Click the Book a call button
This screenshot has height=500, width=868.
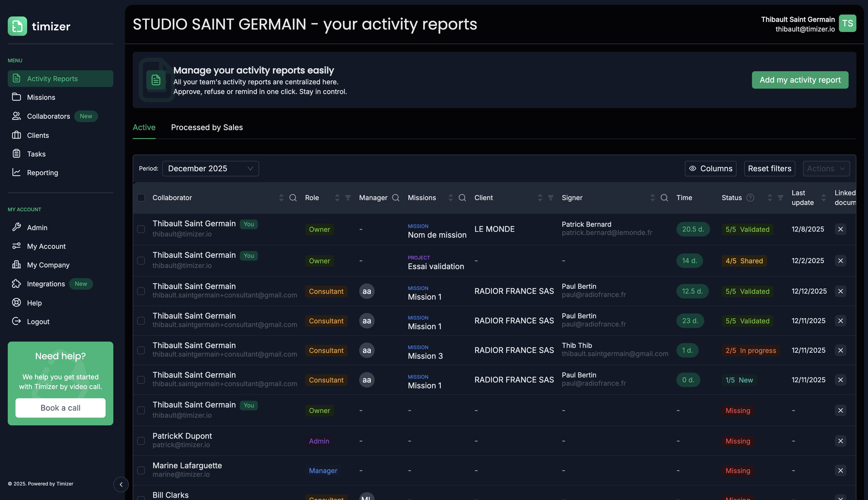[x=60, y=408]
